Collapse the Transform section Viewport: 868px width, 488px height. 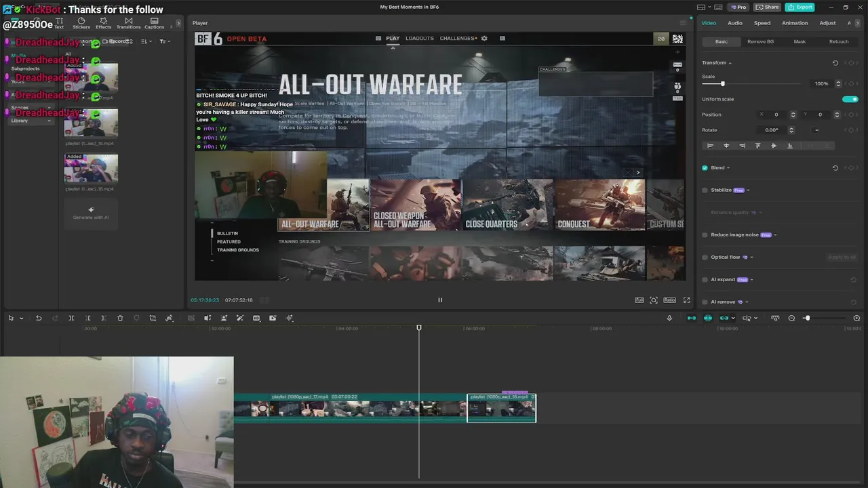730,63
